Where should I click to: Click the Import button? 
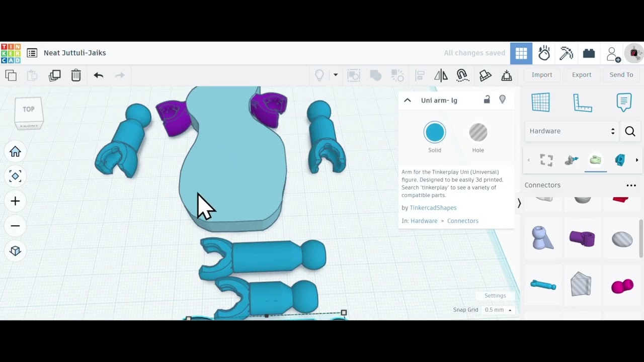(x=542, y=75)
